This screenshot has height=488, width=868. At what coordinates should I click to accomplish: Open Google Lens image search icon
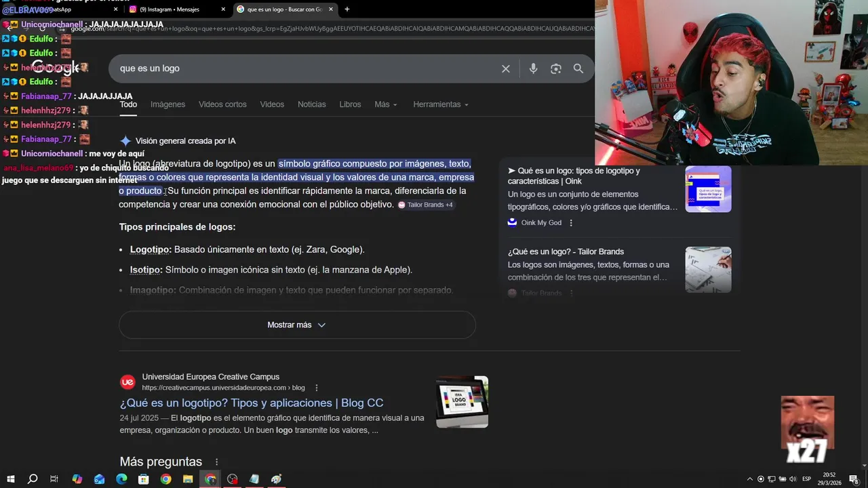point(556,68)
